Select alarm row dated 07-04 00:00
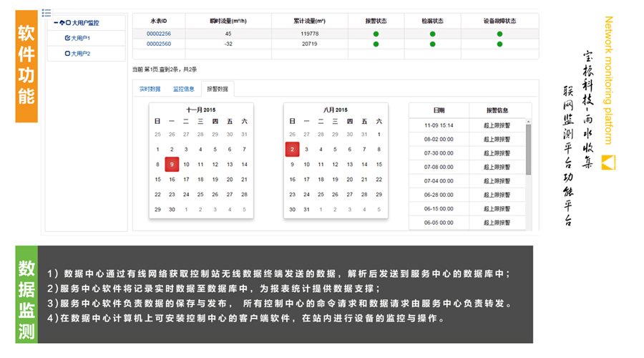 point(467,181)
